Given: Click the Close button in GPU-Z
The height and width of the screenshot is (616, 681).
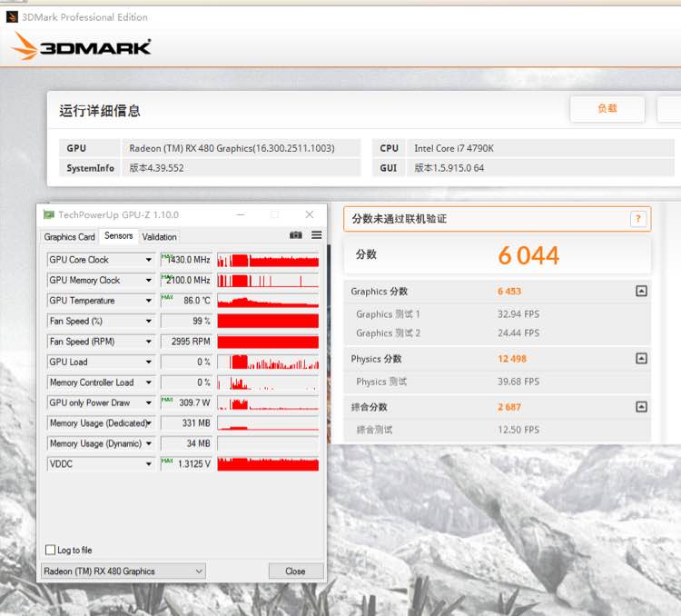Looking at the screenshot, I should coord(296,571).
